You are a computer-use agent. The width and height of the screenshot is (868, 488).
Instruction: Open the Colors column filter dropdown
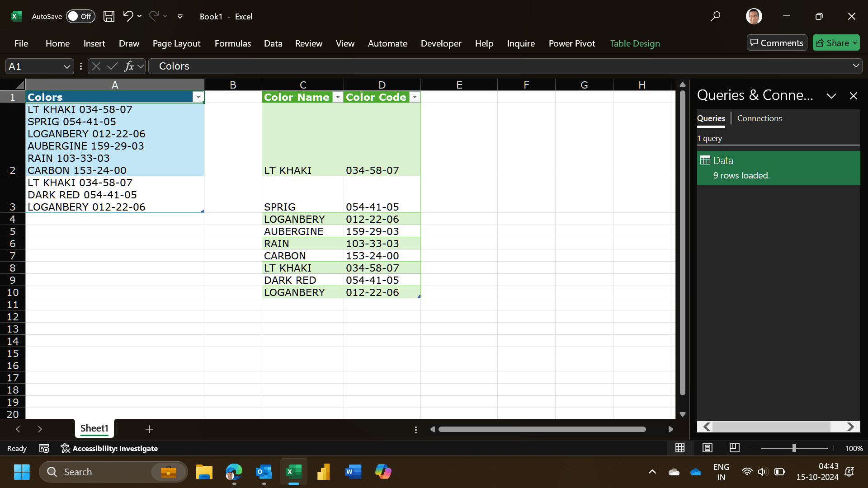click(198, 97)
